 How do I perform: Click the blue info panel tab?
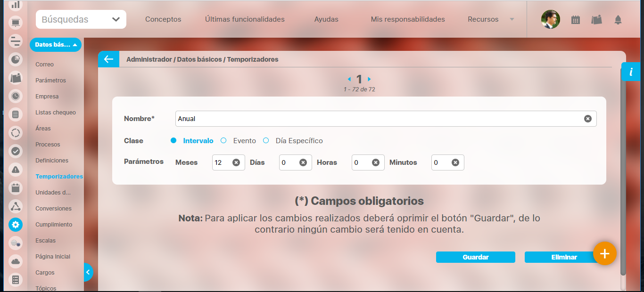630,72
